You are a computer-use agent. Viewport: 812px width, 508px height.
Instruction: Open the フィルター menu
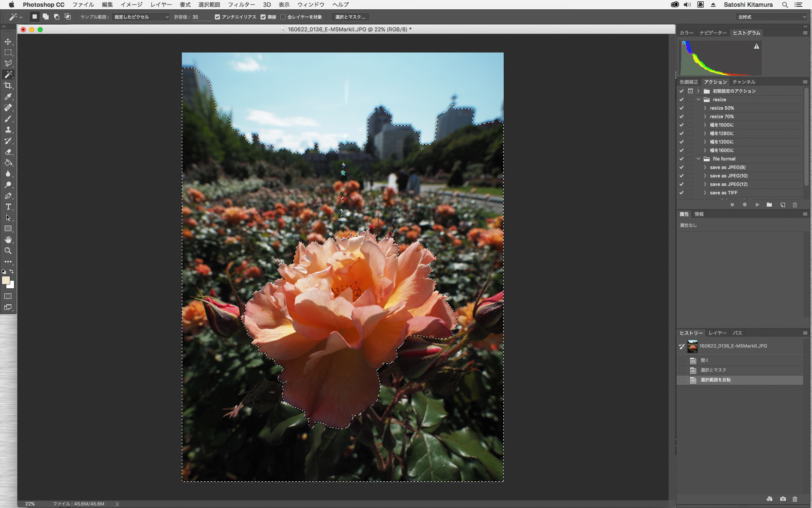click(x=241, y=5)
